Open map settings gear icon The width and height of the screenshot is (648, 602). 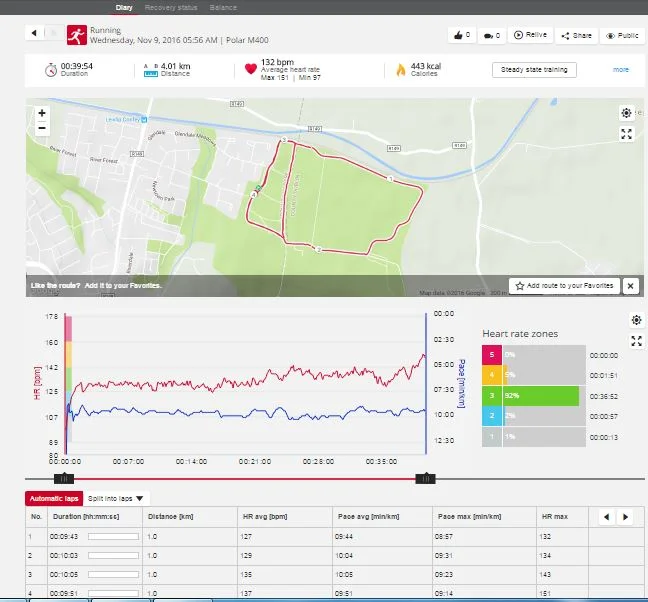tap(626, 114)
